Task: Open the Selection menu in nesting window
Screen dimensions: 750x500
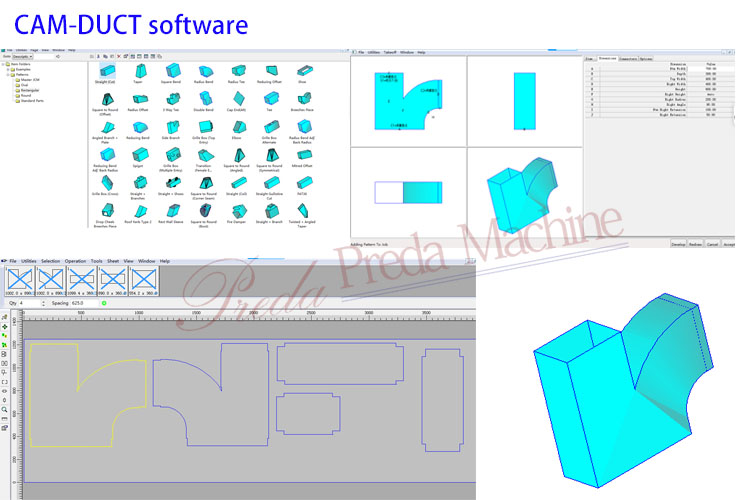Action: coord(50,261)
